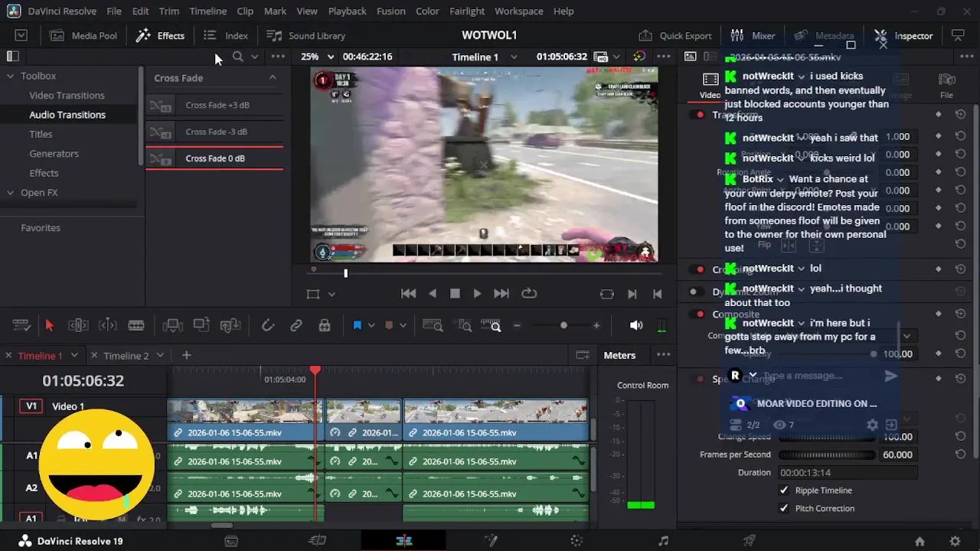The height and width of the screenshot is (551, 980).
Task: Select the Cross Fade -3 dB transition
Action: coord(214,132)
